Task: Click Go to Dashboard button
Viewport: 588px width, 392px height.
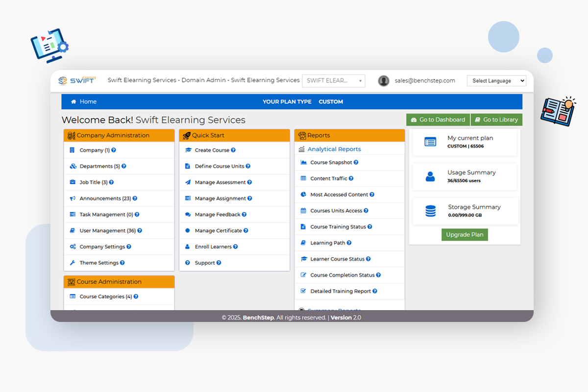Action: click(438, 120)
